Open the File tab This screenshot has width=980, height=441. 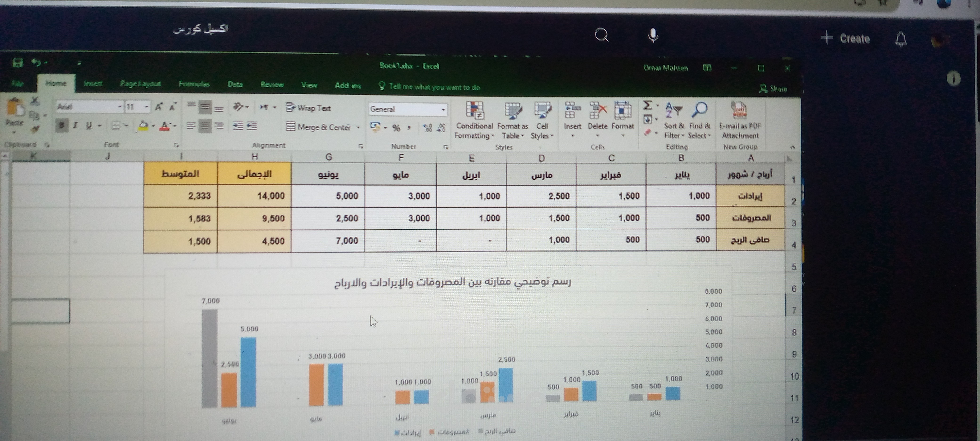coord(17,83)
